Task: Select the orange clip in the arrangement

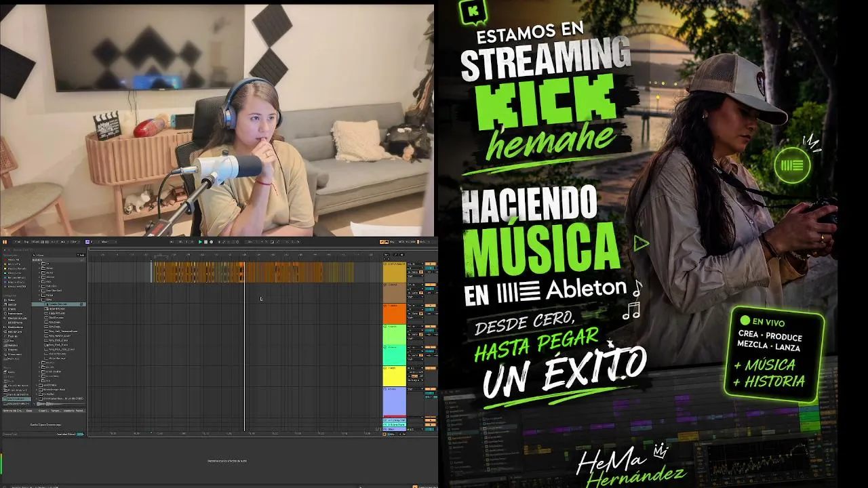Action: [x=254, y=272]
